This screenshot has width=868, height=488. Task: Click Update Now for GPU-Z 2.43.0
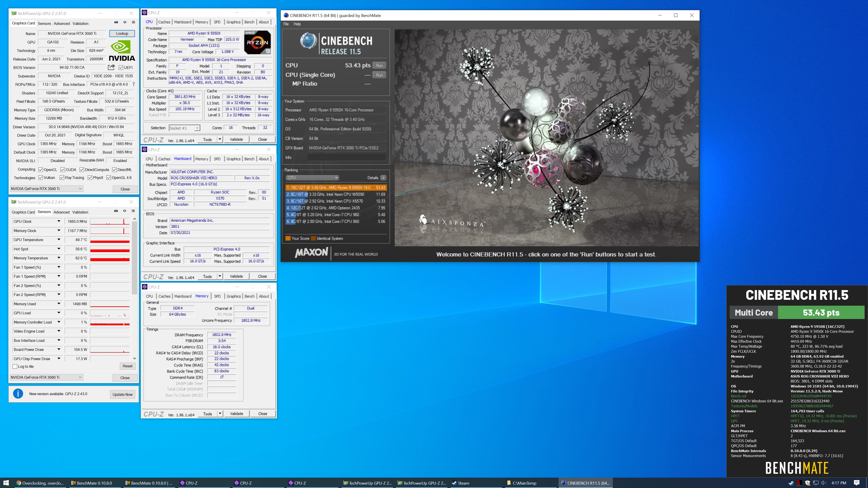pyautogui.click(x=123, y=394)
